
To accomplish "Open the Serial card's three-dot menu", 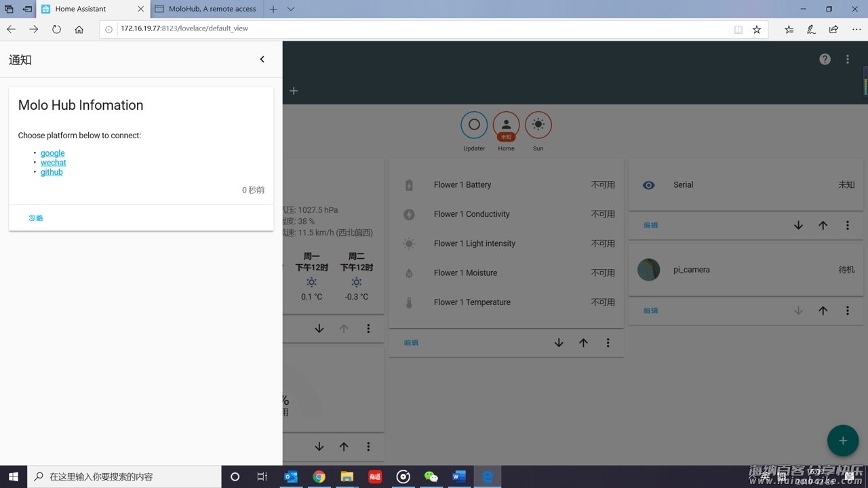I will coord(847,225).
